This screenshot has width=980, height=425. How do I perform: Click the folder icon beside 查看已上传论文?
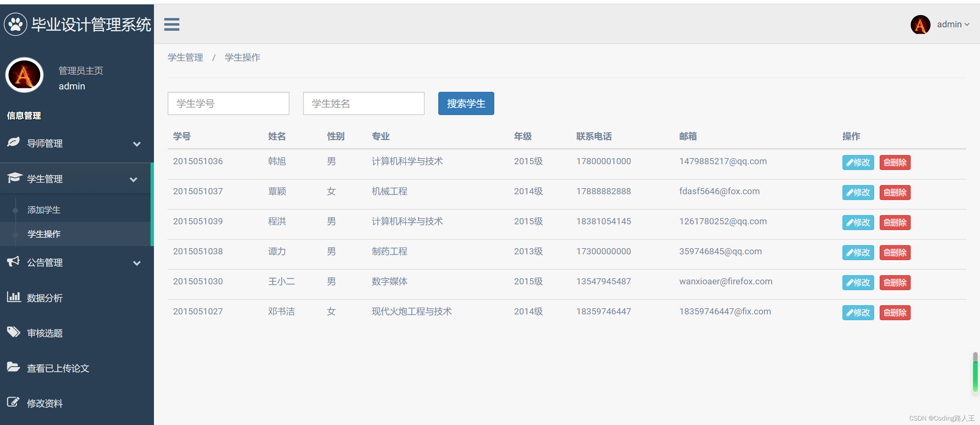[x=14, y=367]
